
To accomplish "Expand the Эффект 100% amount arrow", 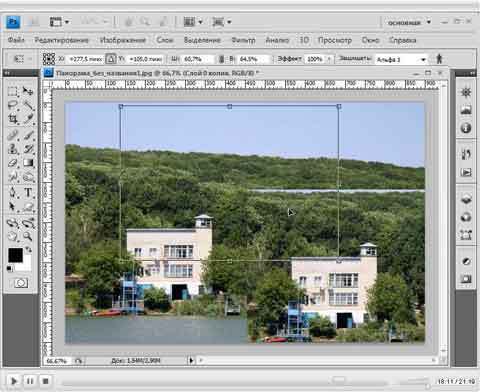I will 329,59.
